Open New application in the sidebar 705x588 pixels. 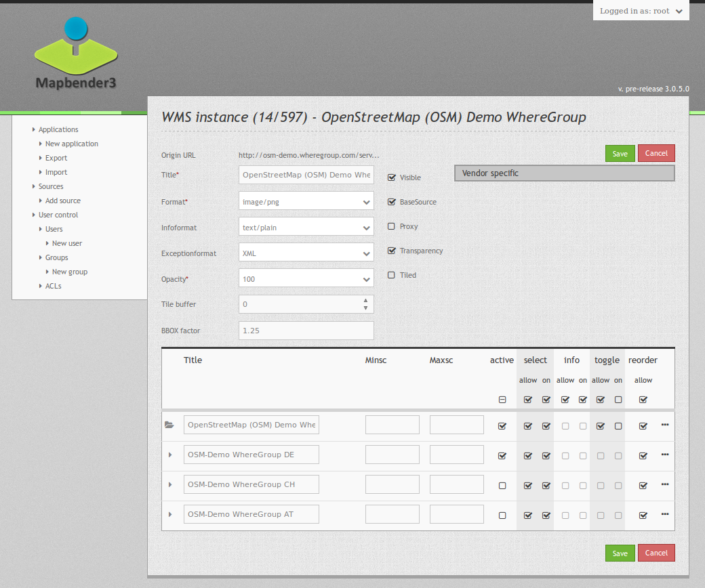(x=71, y=144)
